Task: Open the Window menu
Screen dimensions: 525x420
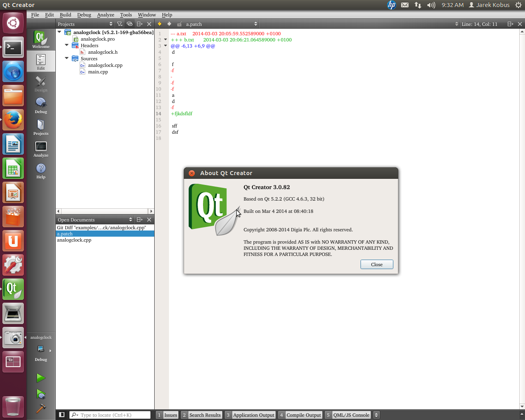Action: point(147,14)
